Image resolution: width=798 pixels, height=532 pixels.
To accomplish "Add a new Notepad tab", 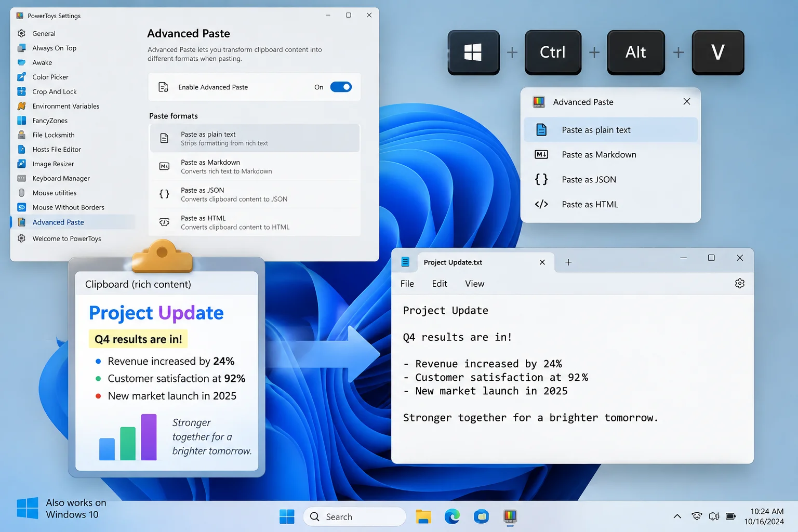I will tap(568, 262).
